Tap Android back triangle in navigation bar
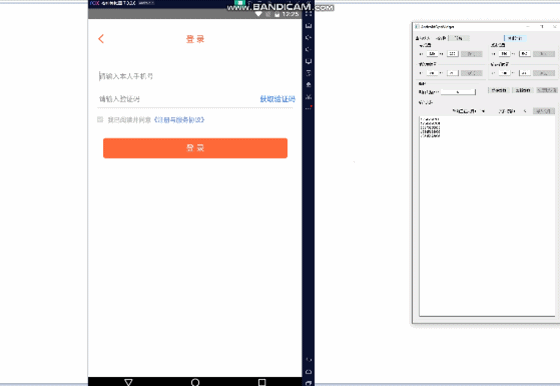This screenshot has height=386, width=560. (128, 382)
